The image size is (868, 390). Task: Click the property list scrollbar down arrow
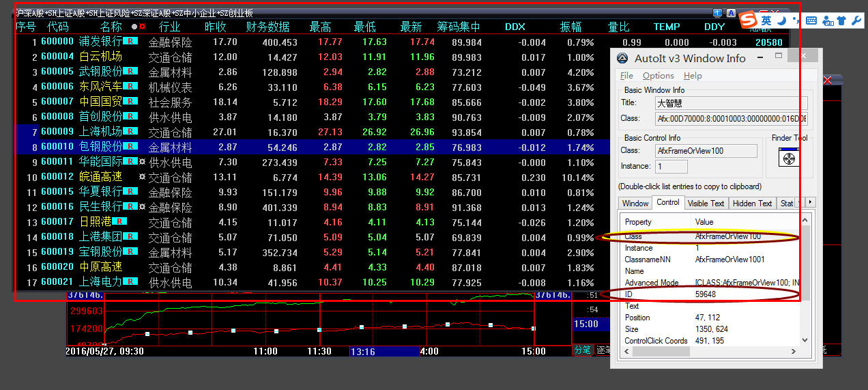[x=805, y=339]
